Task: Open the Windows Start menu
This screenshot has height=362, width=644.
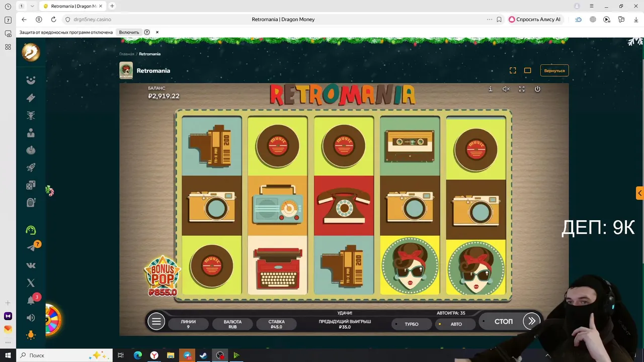Action: tap(8, 355)
